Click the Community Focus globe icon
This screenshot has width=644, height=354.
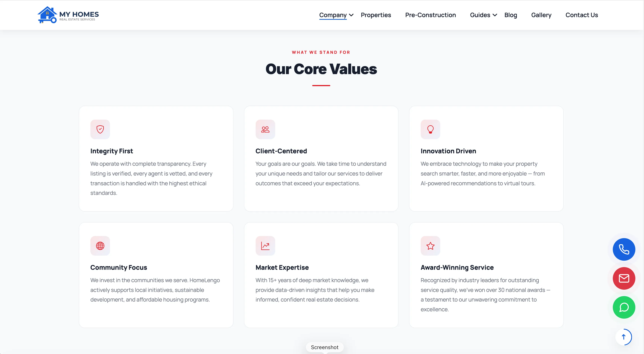point(100,246)
